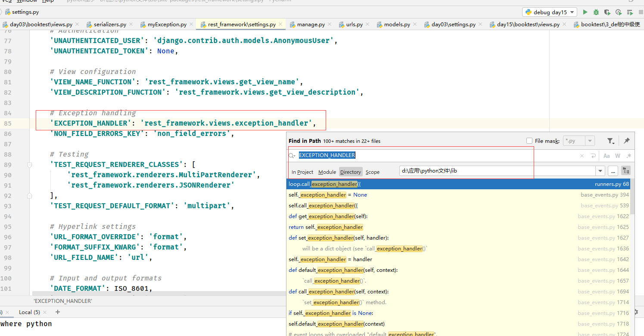Viewport: 644px width, 336px height.
Task: Select result loop.call_exception_handler in runners.py 68
Action: tap(458, 184)
